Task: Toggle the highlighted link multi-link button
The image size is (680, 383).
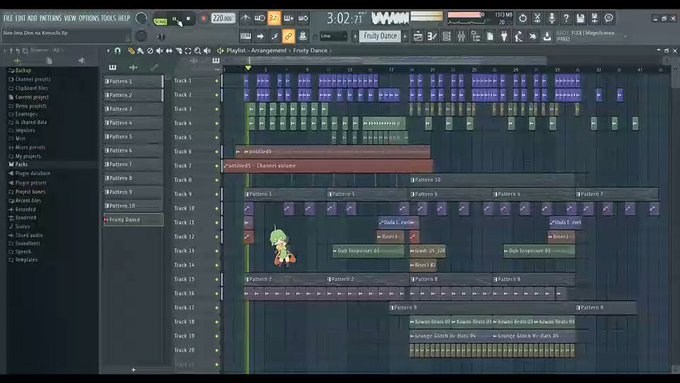Action: [x=288, y=36]
